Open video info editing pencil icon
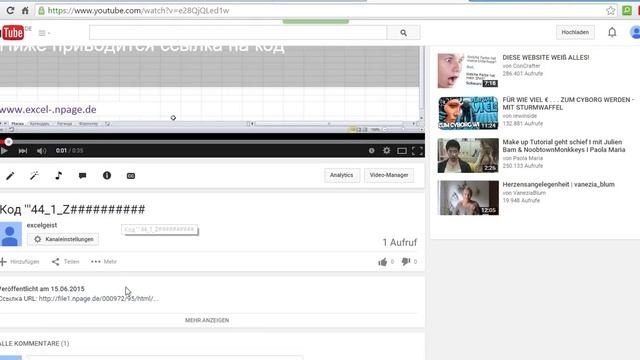 click(x=10, y=176)
